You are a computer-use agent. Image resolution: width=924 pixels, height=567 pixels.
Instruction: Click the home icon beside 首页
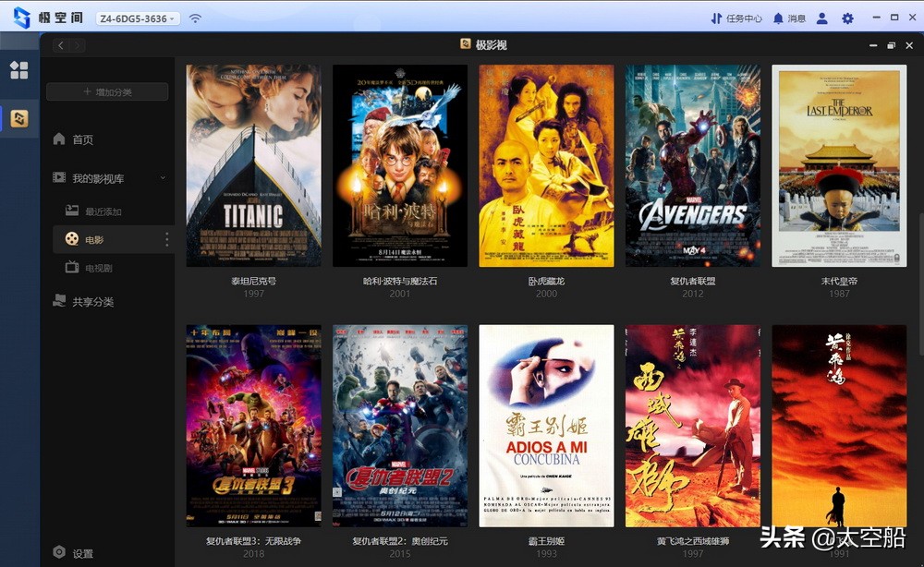pos(59,139)
